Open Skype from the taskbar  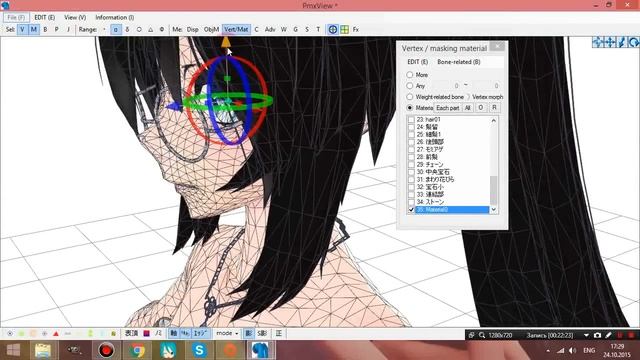[199, 350]
